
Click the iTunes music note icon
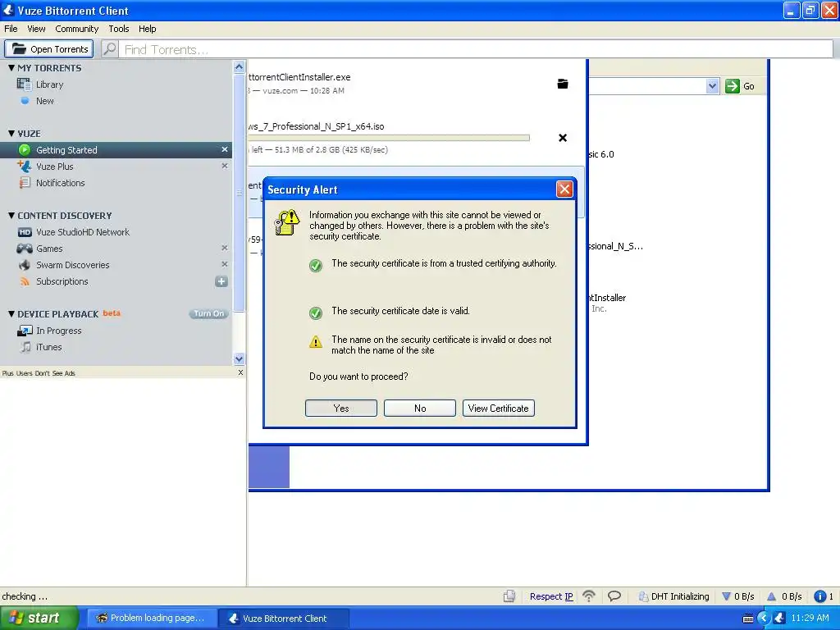(25, 347)
